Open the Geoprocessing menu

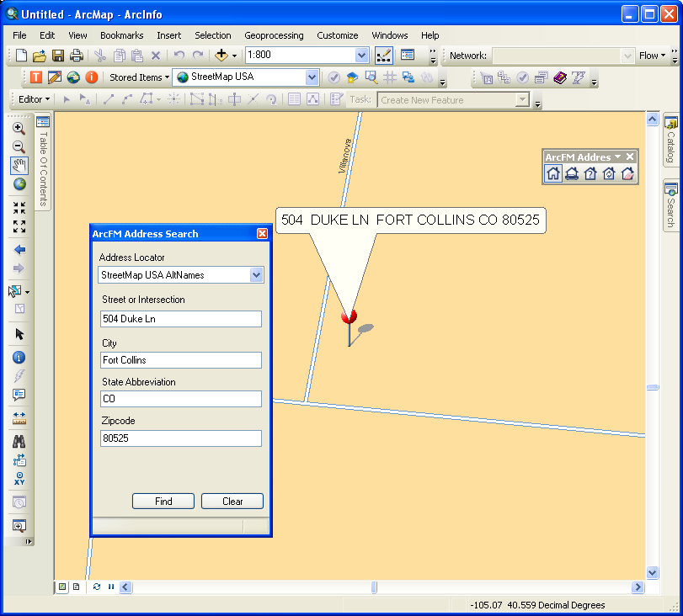tap(274, 35)
